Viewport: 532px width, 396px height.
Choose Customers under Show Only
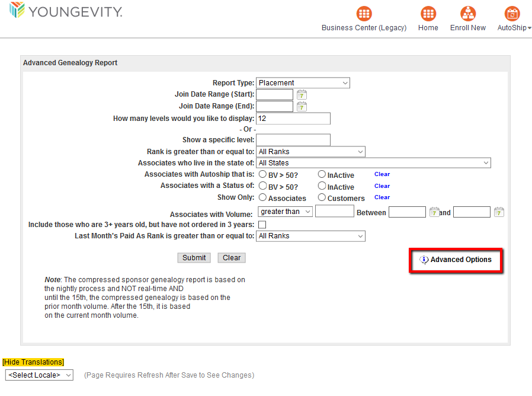322,197
